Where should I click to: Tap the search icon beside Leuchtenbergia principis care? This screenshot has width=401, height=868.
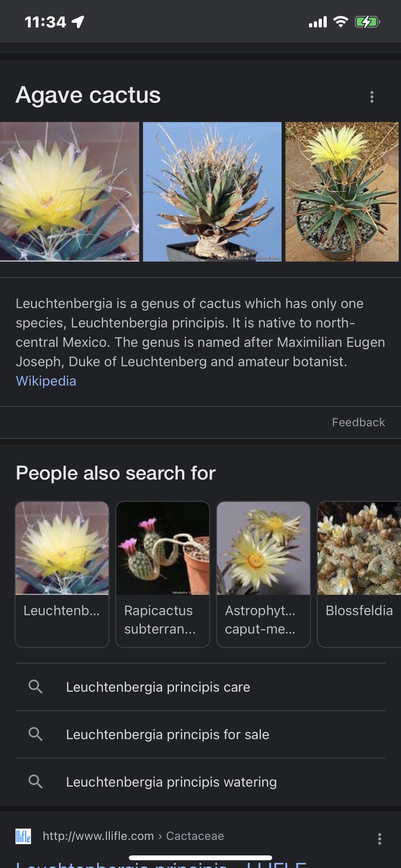36,687
